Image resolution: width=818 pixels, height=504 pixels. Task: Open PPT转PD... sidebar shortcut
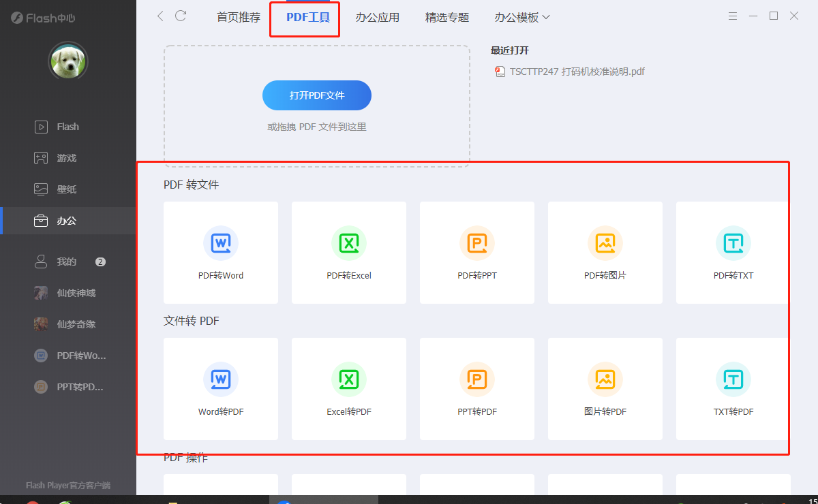point(68,387)
